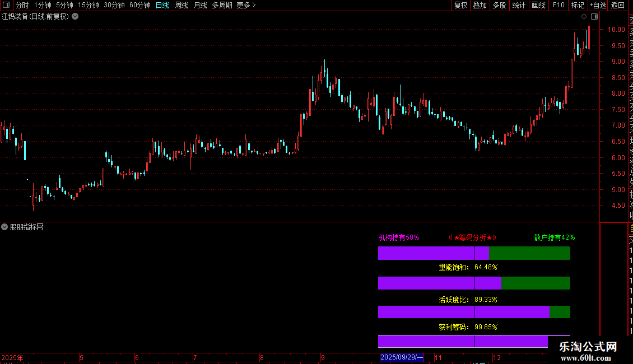This screenshot has width=633, height=364.
Task: Switch to the 周线 weekly chart
Action: pos(181,5)
